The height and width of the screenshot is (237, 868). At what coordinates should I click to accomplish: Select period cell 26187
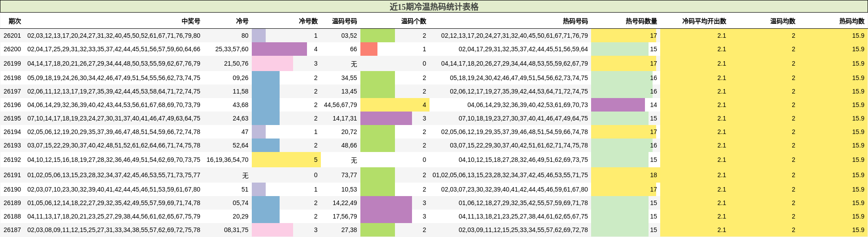[12, 230]
